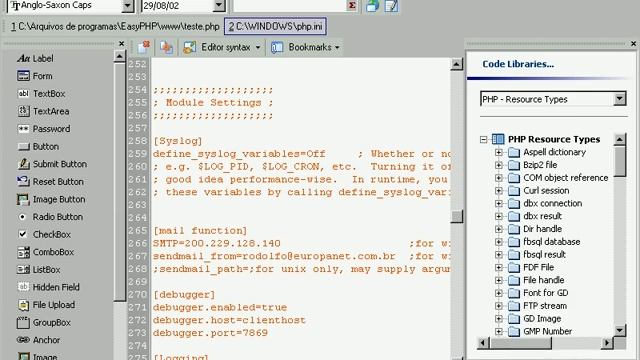Open the Bookmarks dropdown
The width and height of the screenshot is (640, 360).
(x=306, y=47)
